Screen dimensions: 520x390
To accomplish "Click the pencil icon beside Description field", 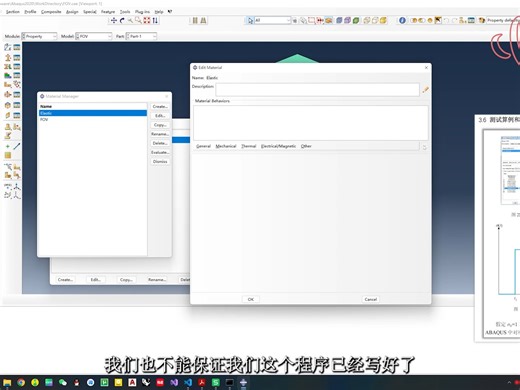I will [x=425, y=90].
